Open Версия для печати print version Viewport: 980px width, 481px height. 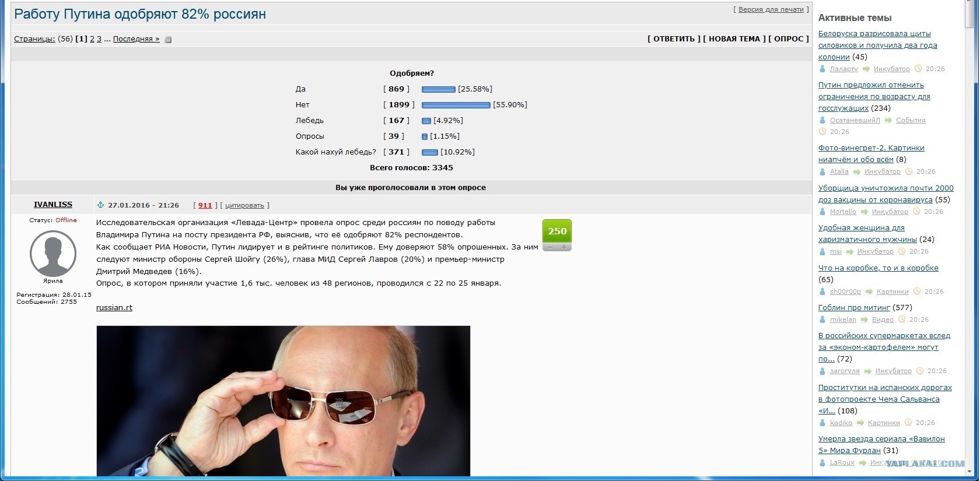(x=771, y=10)
